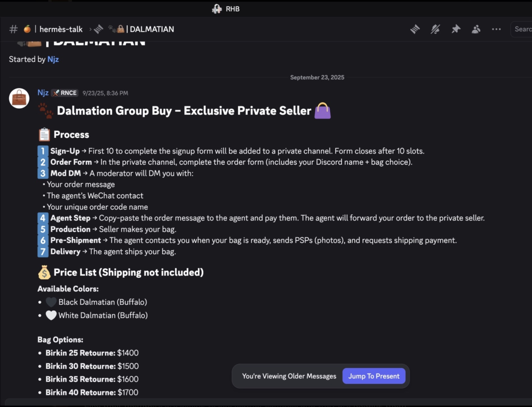Open the pinned messages icon
532x407 pixels.
tap(456, 29)
